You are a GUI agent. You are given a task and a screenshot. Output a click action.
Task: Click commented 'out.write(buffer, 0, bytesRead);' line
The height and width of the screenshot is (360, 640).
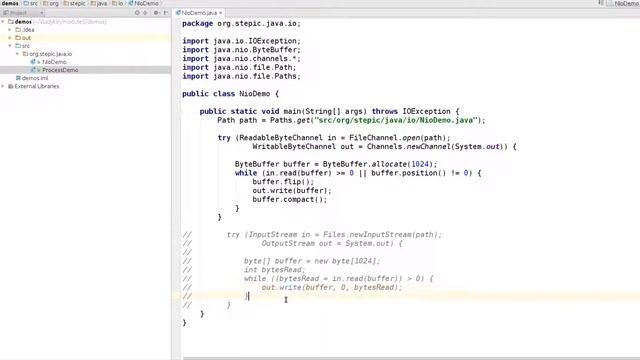332,287
